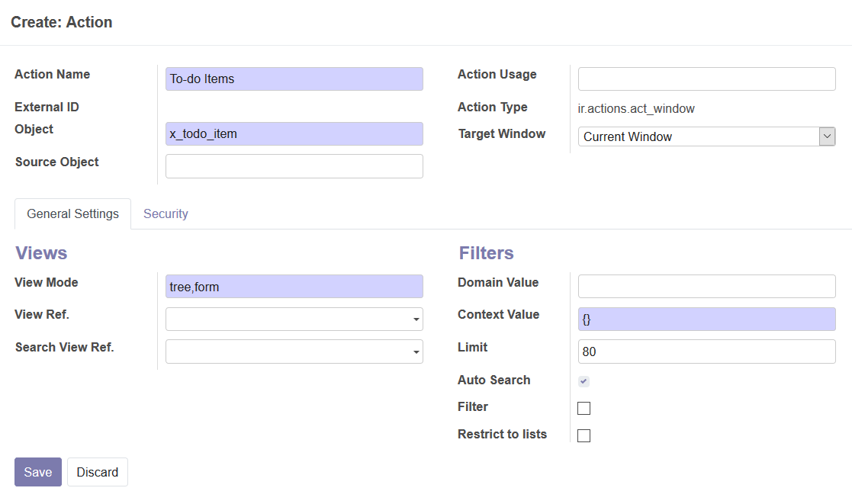Click the Create: Action title
This screenshot has height=504, width=852.
point(61,22)
